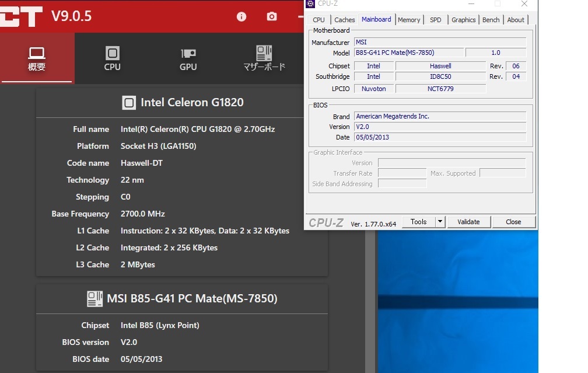The image size is (588, 373).
Task: Click the Tools button in CPU-Z
Action: (x=418, y=222)
